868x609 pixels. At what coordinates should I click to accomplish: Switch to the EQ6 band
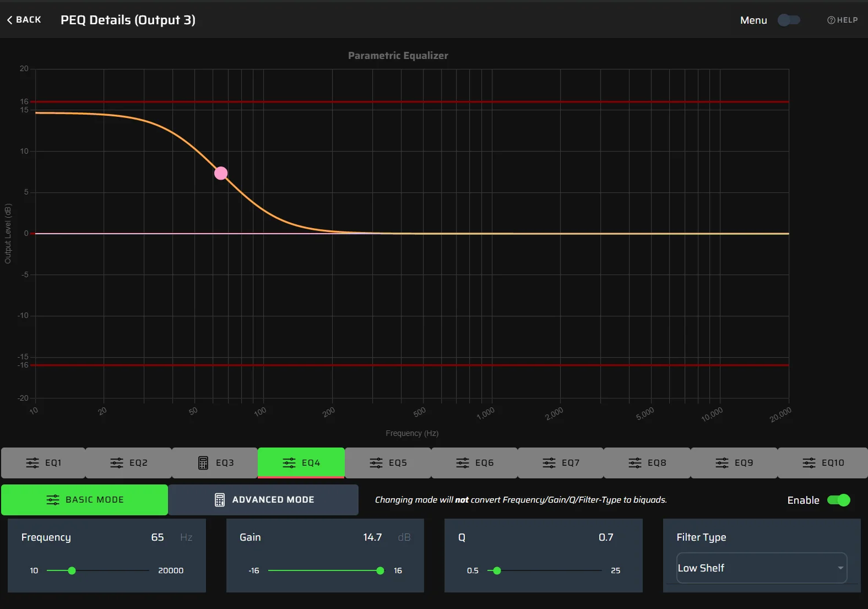475,463
